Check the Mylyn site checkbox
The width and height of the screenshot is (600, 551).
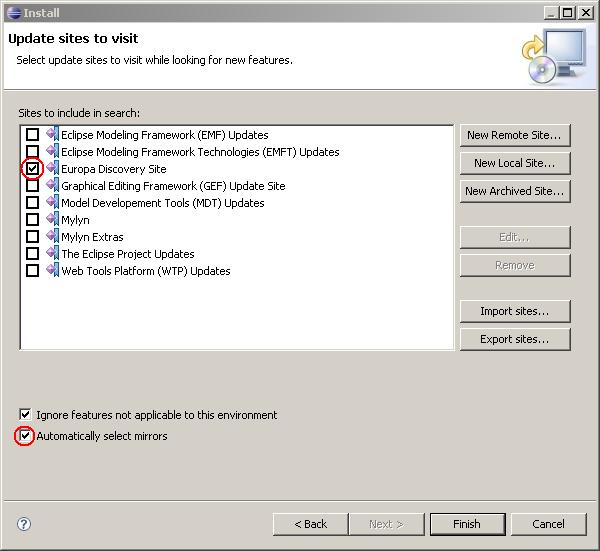(33, 220)
